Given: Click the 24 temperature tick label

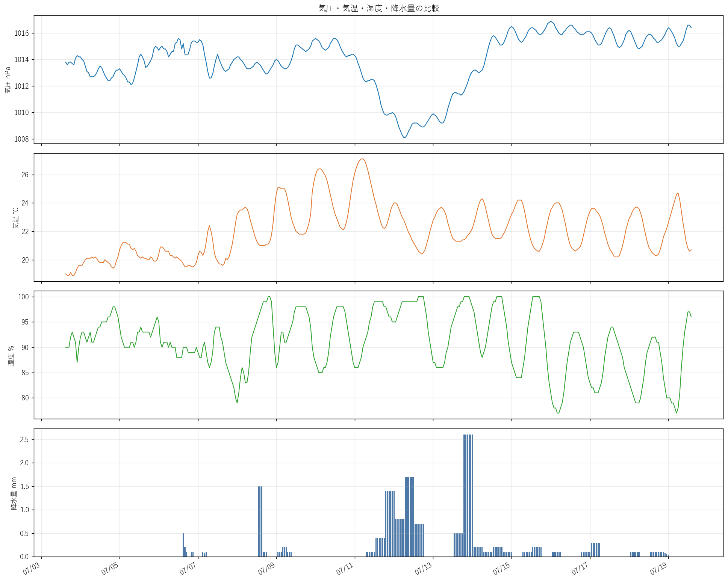Looking at the screenshot, I should click(25, 203).
